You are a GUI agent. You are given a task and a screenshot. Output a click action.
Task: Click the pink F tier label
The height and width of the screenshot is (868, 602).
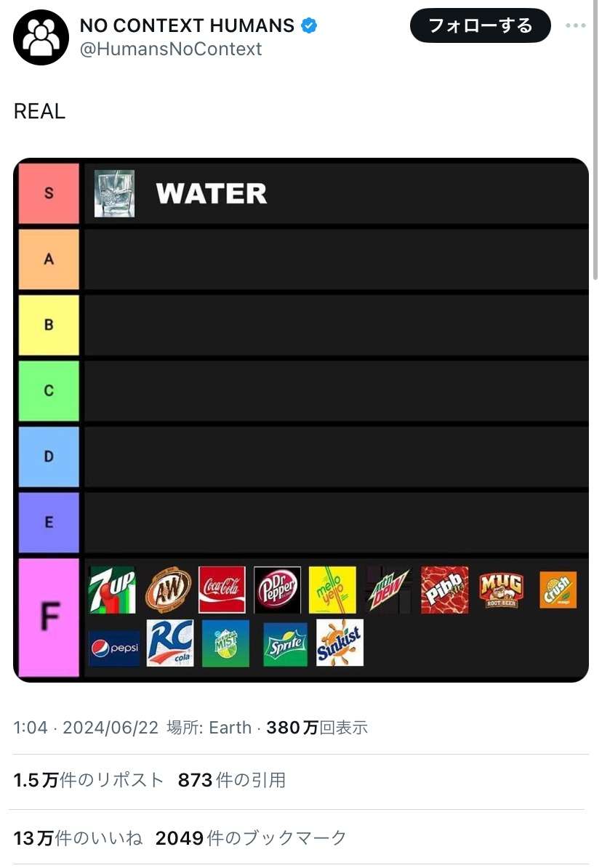(x=49, y=617)
